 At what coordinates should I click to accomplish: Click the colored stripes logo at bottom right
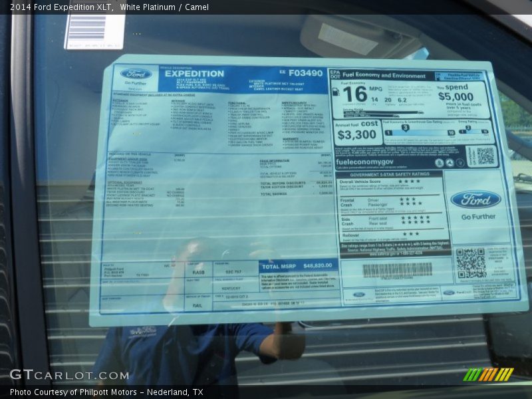coord(488,374)
